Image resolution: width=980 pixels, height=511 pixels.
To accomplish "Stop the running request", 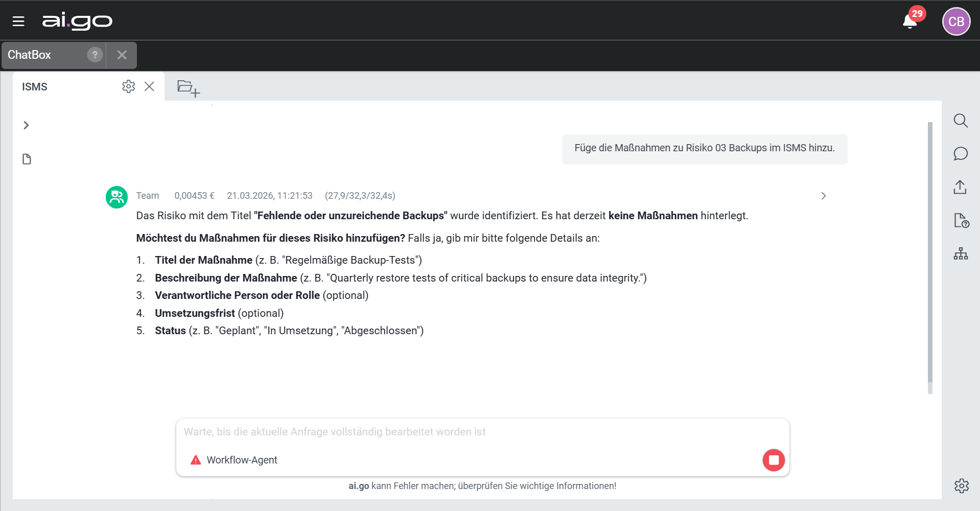I will pyautogui.click(x=773, y=460).
